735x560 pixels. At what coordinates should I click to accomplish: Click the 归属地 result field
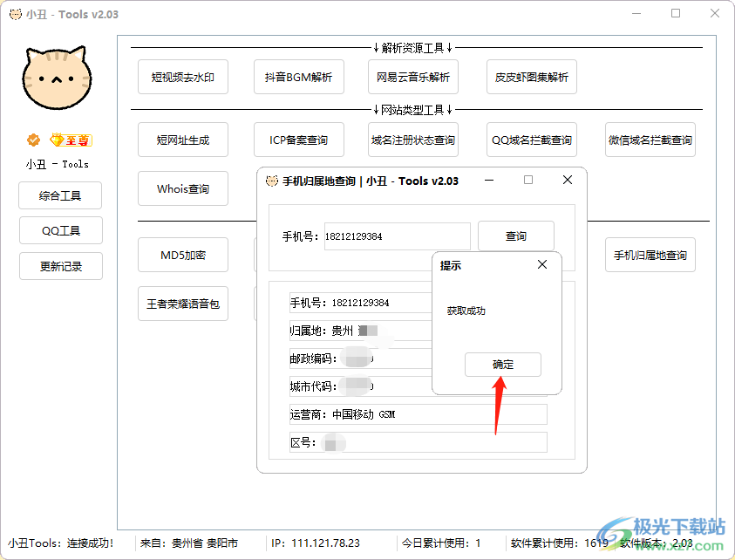coord(360,331)
